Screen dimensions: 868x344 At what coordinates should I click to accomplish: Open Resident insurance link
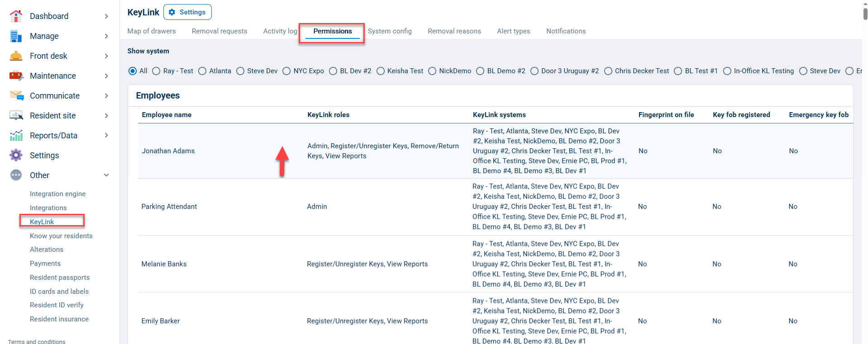59,319
